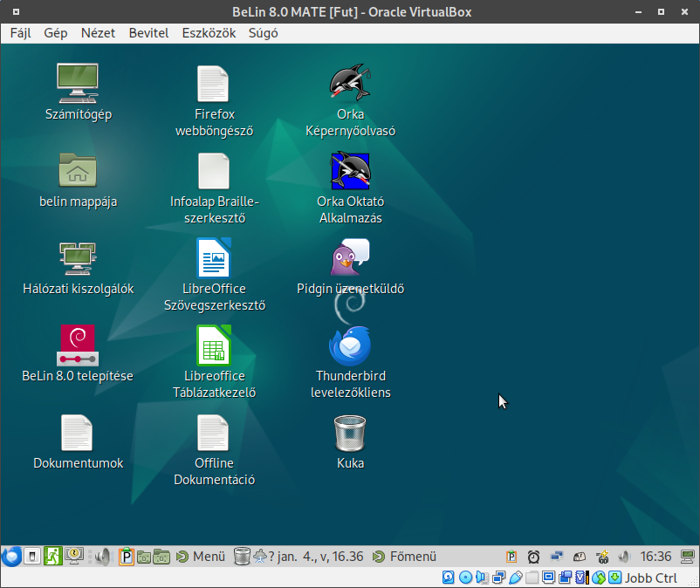Open the Főmenü panel button
The width and height of the screenshot is (700, 588).
404,557
